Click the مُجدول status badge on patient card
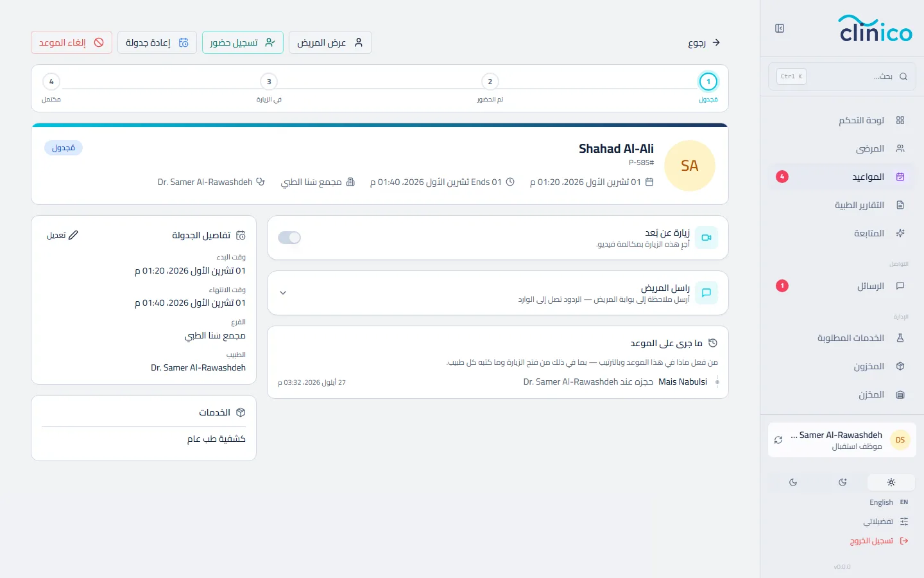The height and width of the screenshot is (578, 924). [x=64, y=148]
